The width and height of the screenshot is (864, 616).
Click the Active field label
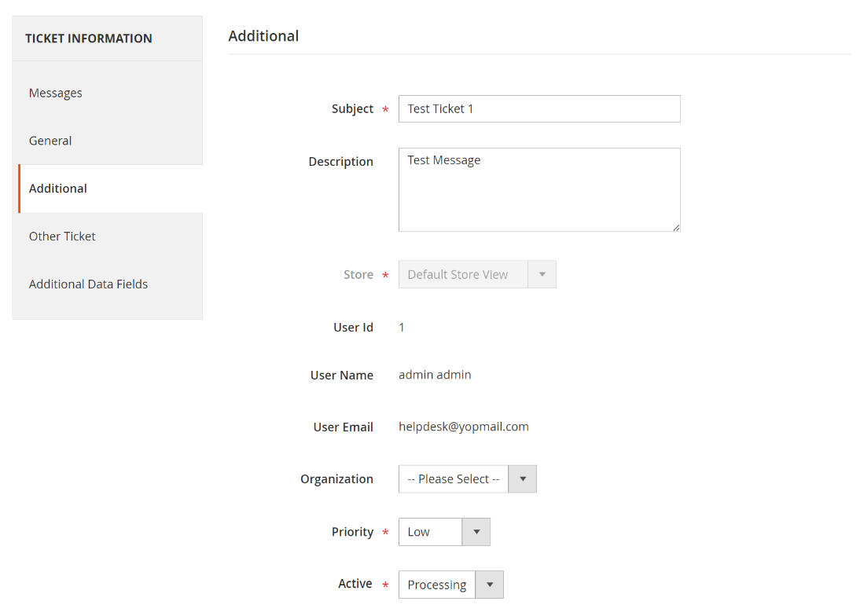click(x=355, y=584)
